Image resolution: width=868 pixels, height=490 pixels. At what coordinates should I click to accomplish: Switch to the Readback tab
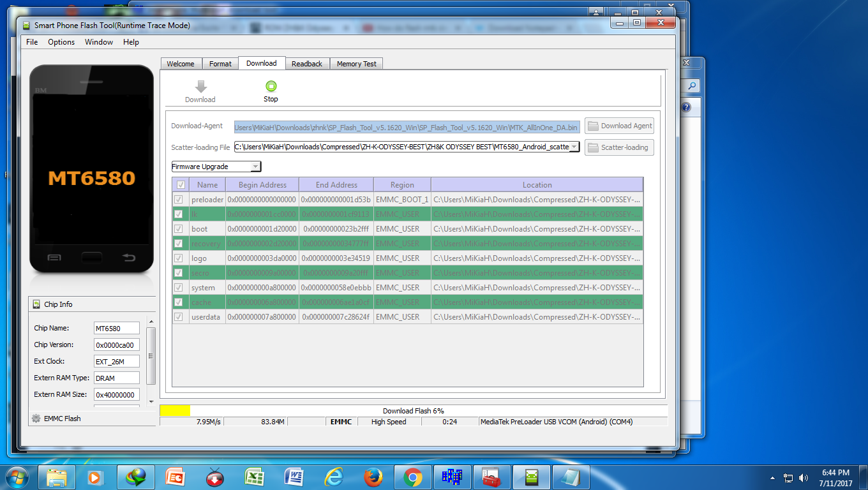tap(307, 64)
